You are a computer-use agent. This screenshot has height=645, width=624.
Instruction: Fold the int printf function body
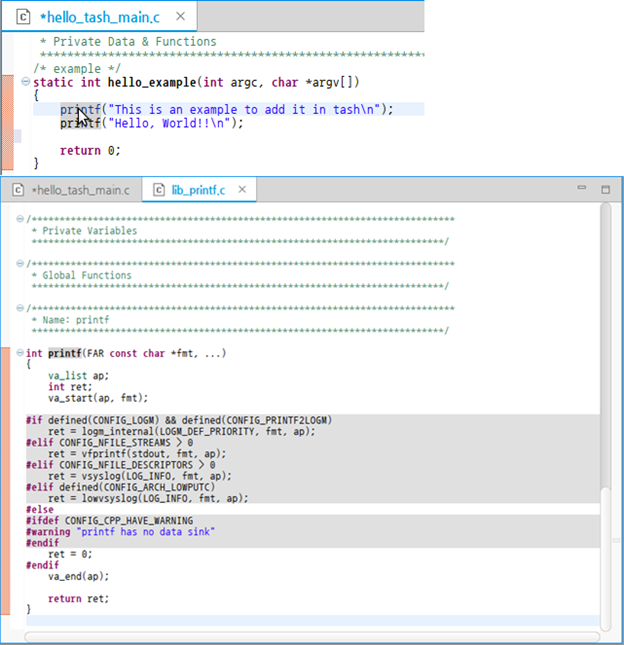(20, 353)
